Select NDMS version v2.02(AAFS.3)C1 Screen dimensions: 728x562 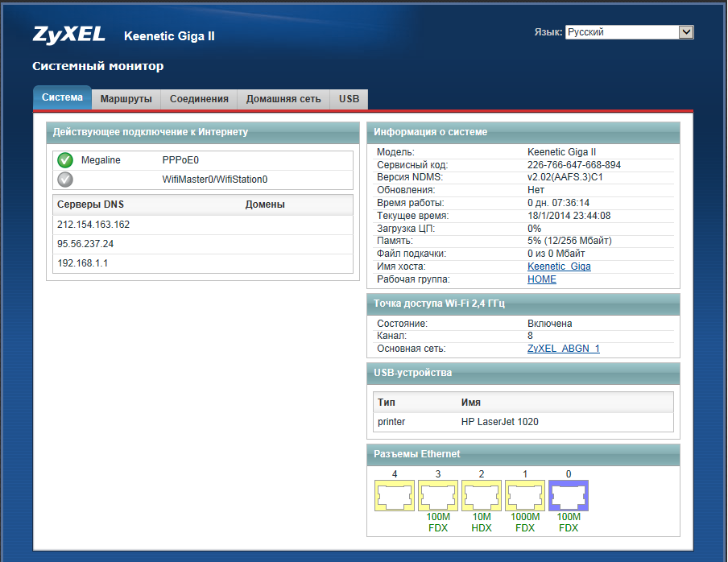click(x=565, y=177)
